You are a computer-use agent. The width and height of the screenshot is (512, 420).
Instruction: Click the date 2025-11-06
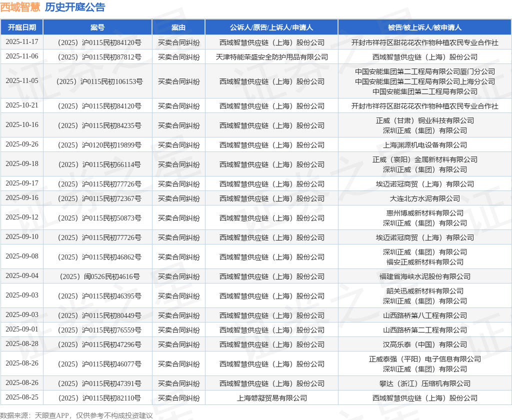click(22, 56)
